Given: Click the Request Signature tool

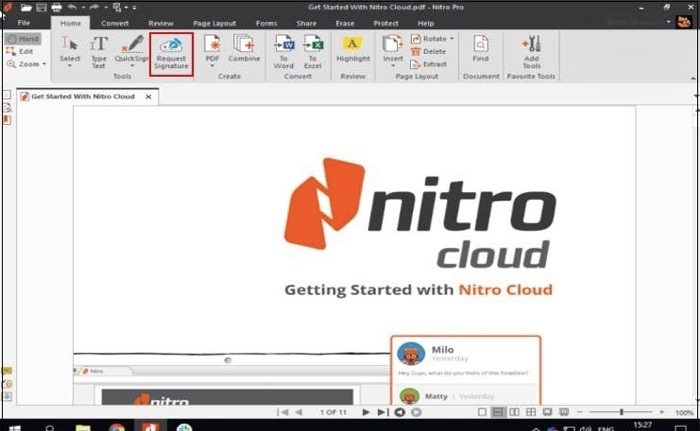Looking at the screenshot, I should tap(171, 54).
